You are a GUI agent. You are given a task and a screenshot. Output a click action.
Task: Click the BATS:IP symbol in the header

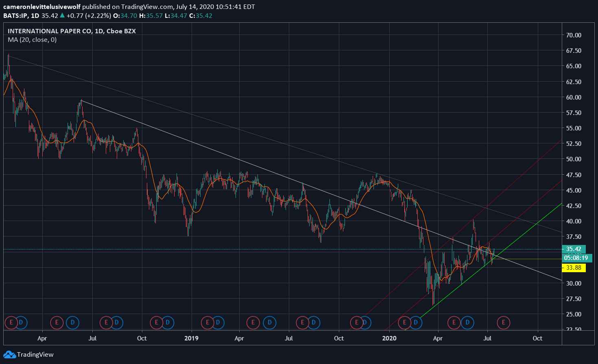15,16
